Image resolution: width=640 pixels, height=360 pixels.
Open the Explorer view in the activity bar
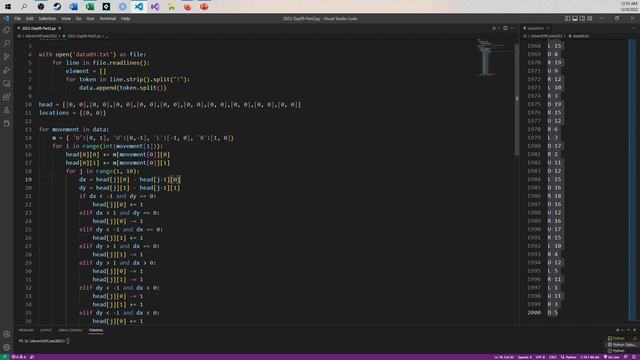[x=7, y=30]
